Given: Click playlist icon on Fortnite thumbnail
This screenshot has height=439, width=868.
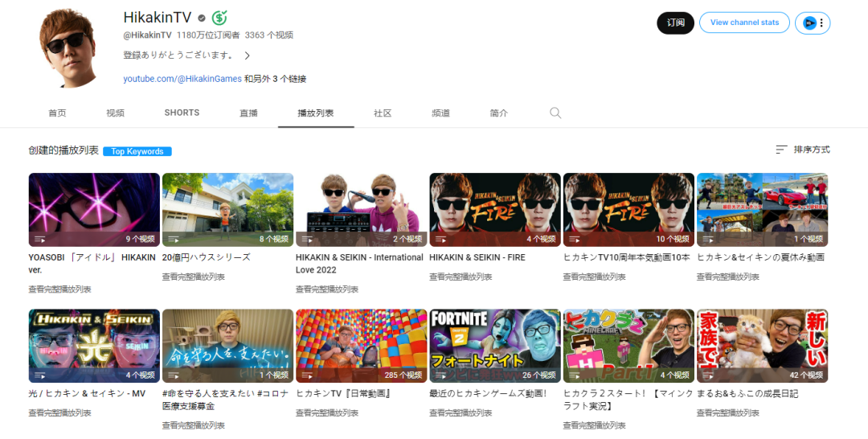Looking at the screenshot, I should [x=440, y=375].
